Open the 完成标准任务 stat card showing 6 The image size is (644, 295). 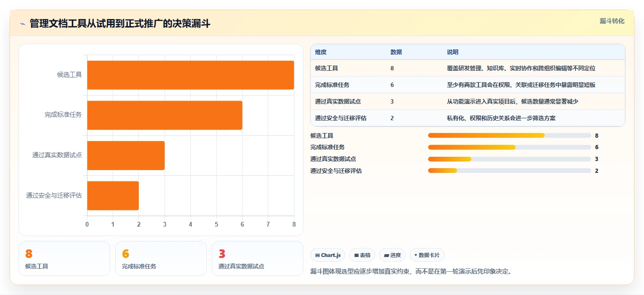click(x=161, y=258)
